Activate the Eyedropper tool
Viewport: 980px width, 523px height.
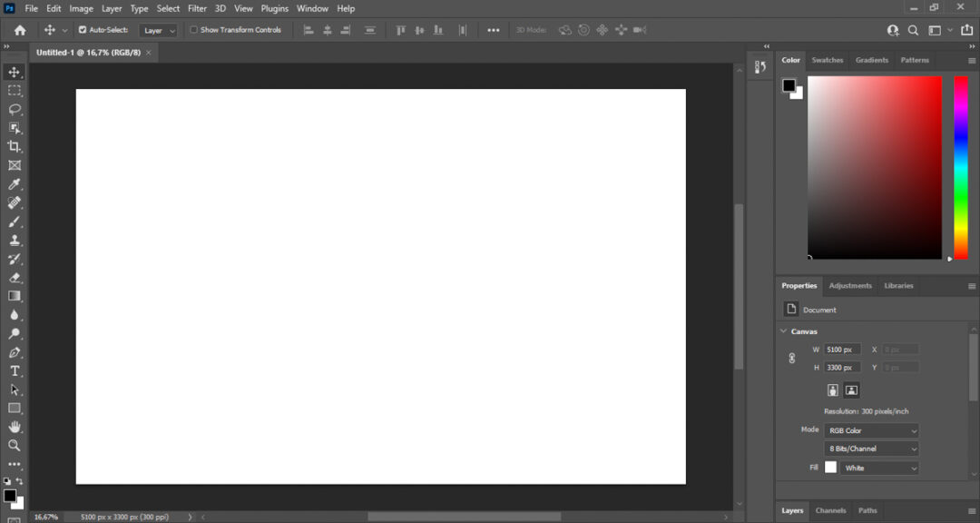14,183
